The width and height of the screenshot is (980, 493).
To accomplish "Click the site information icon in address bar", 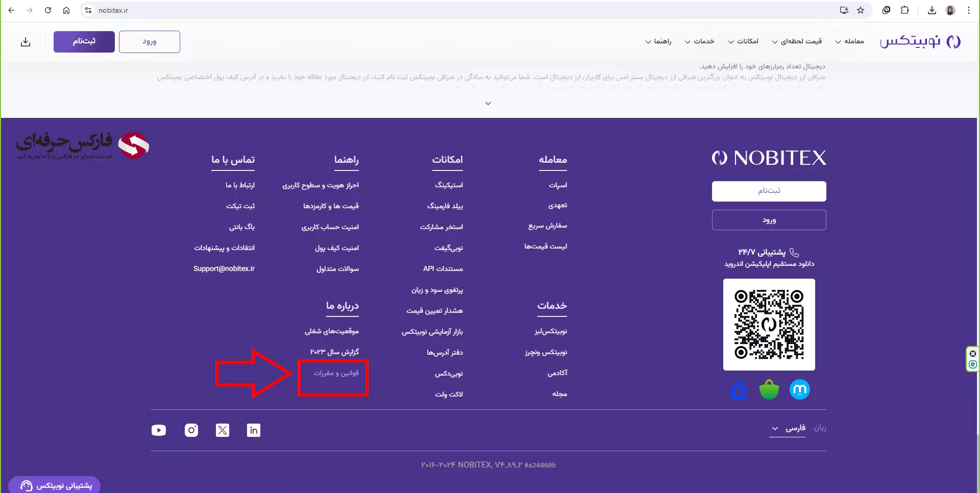I will click(x=88, y=10).
